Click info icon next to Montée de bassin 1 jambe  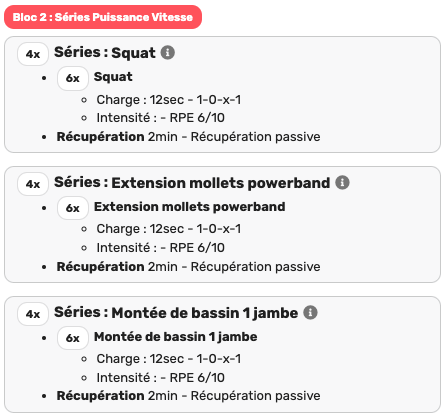tap(310, 312)
